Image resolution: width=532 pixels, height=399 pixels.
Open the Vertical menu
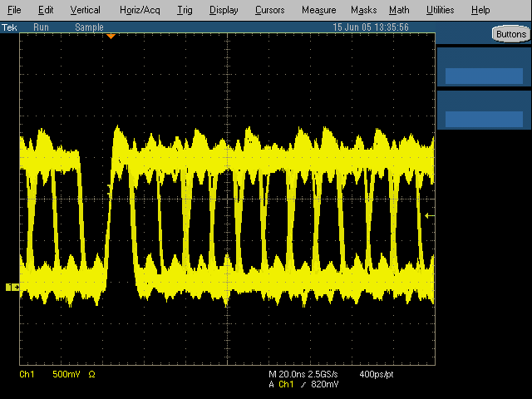(x=85, y=10)
